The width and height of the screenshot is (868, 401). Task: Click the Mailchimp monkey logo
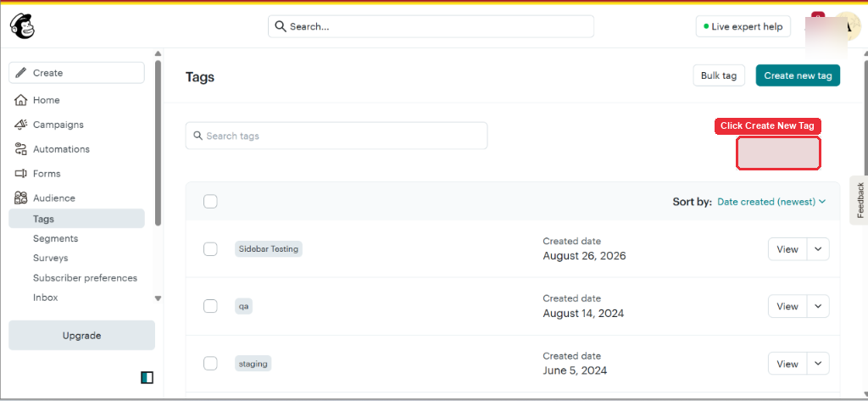(22, 26)
